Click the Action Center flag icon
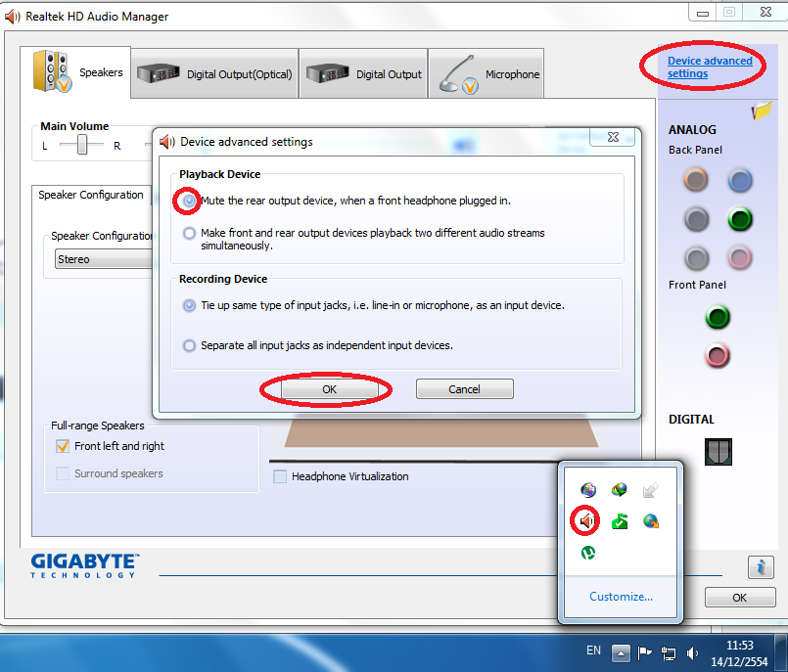This screenshot has width=788, height=672. point(644,652)
